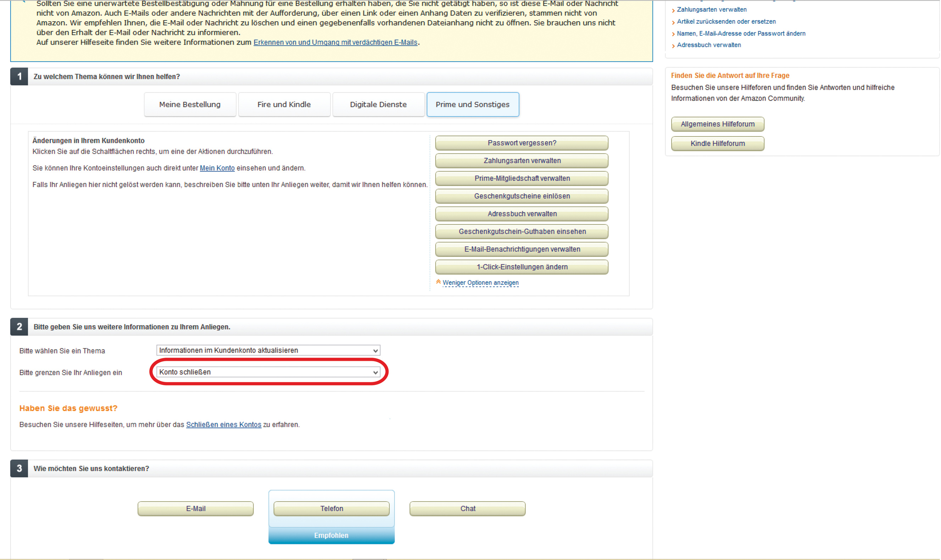The height and width of the screenshot is (560, 941).
Task: Contact support via E-Mail button
Action: click(x=195, y=509)
